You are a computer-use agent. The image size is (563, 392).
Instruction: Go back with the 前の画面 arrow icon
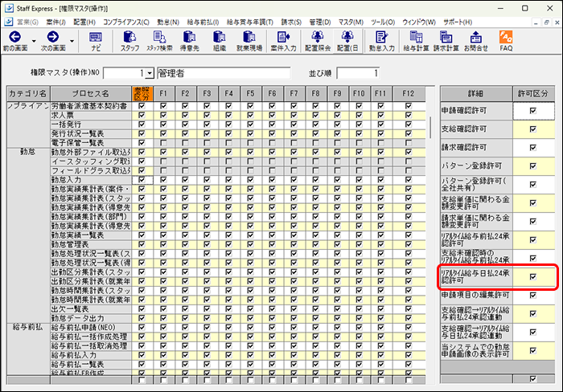pos(14,37)
